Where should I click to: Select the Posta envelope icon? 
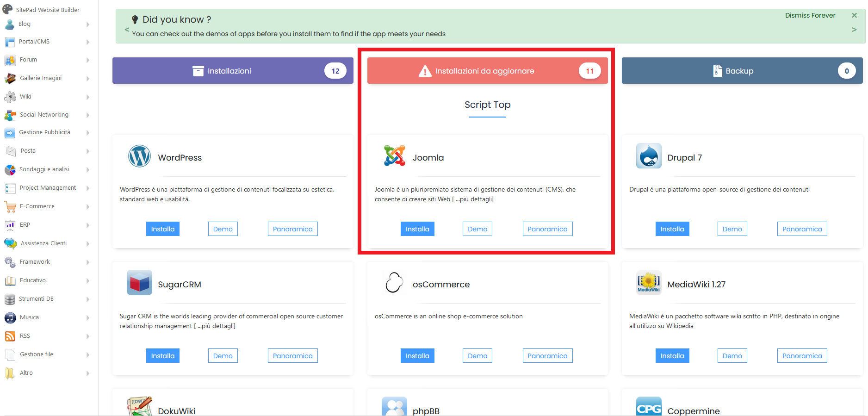(x=11, y=151)
